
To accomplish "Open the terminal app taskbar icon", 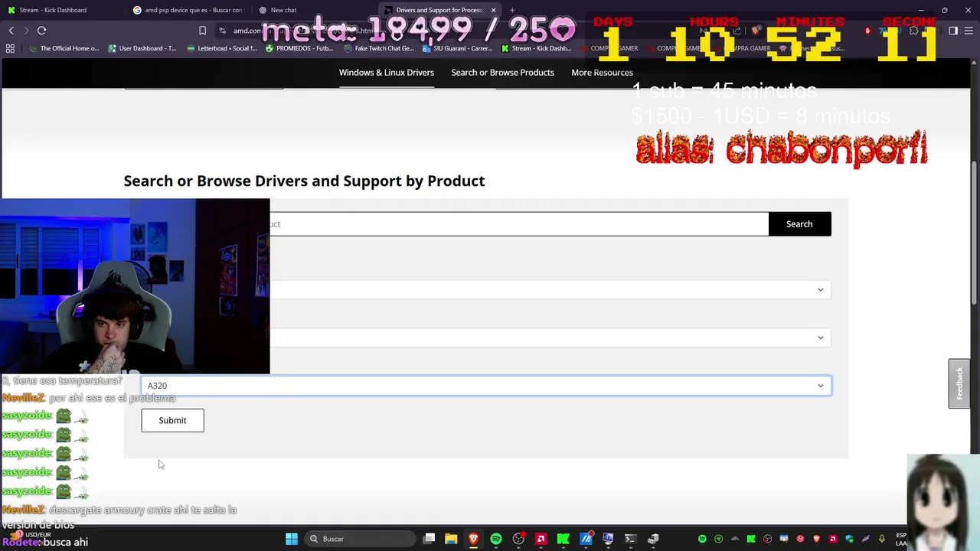I will [630, 539].
